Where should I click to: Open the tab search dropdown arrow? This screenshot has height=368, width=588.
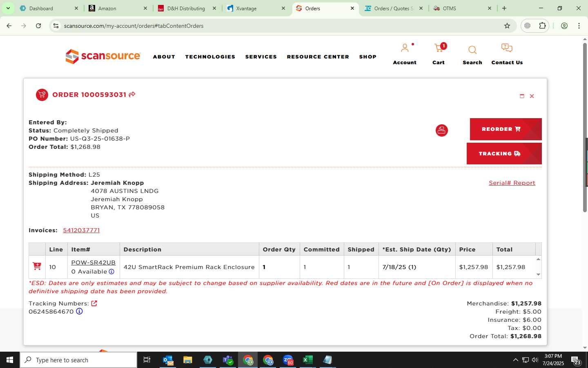click(x=8, y=8)
